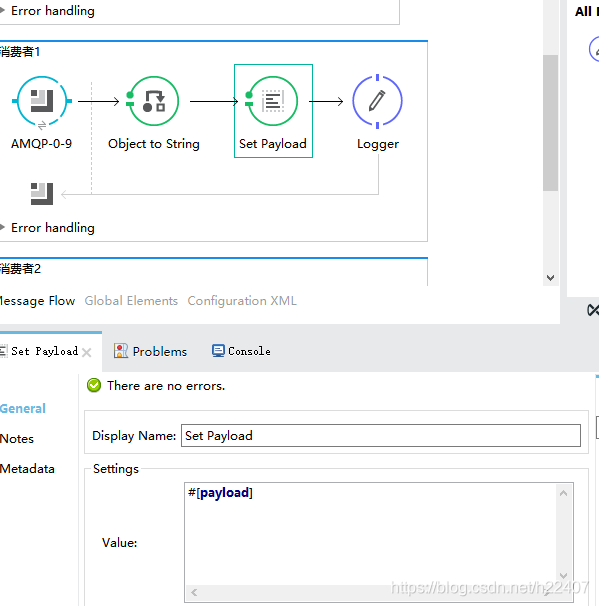Image resolution: width=599 pixels, height=606 pixels.
Task: Click the Logger label in the flow
Action: [x=378, y=144]
